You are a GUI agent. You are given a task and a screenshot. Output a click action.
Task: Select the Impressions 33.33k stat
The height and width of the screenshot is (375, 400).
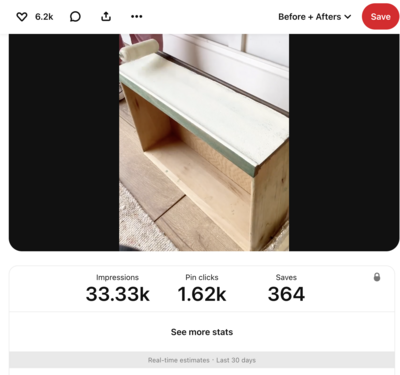118,289
